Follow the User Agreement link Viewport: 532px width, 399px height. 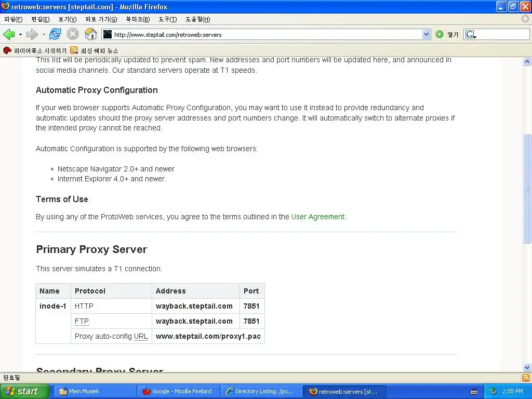click(x=318, y=217)
